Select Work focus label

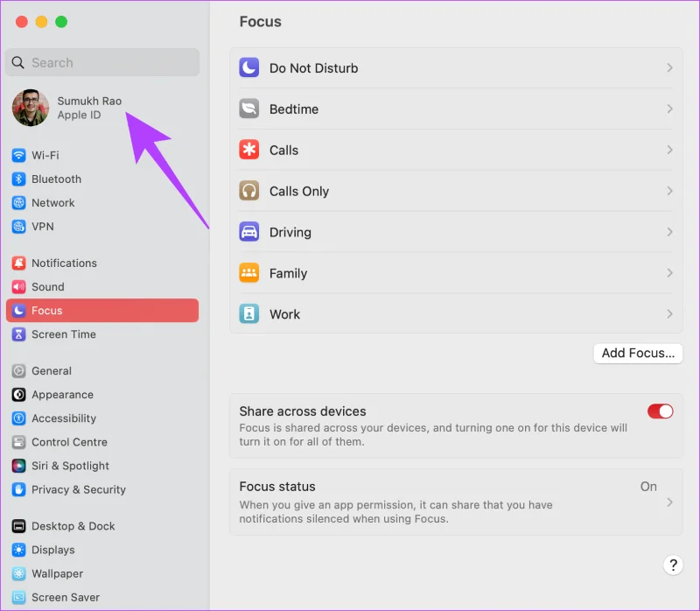click(x=285, y=314)
